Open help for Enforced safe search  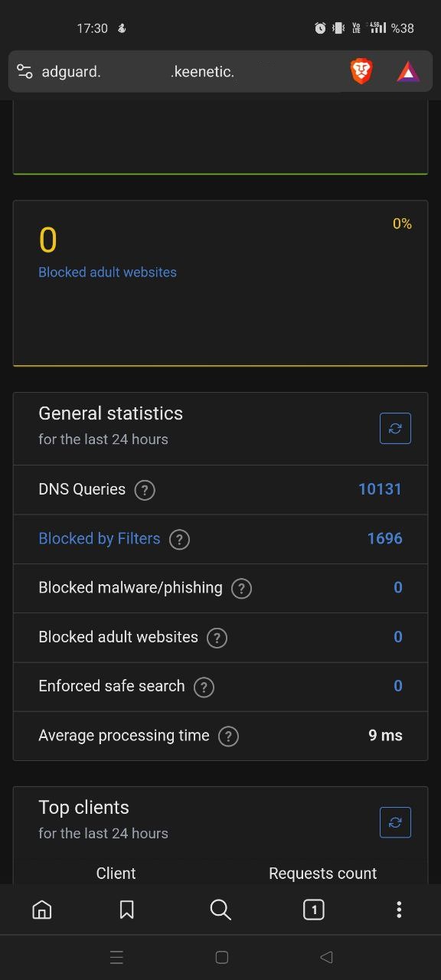point(204,687)
